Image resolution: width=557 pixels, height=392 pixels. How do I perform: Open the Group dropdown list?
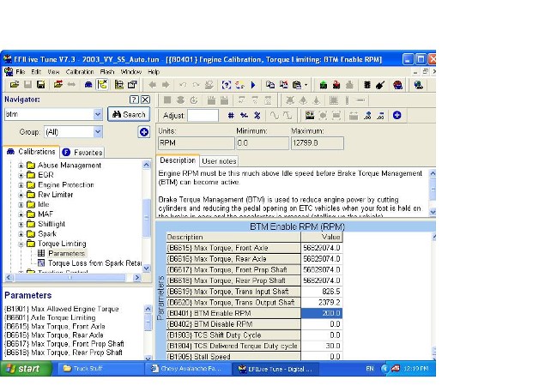97,132
